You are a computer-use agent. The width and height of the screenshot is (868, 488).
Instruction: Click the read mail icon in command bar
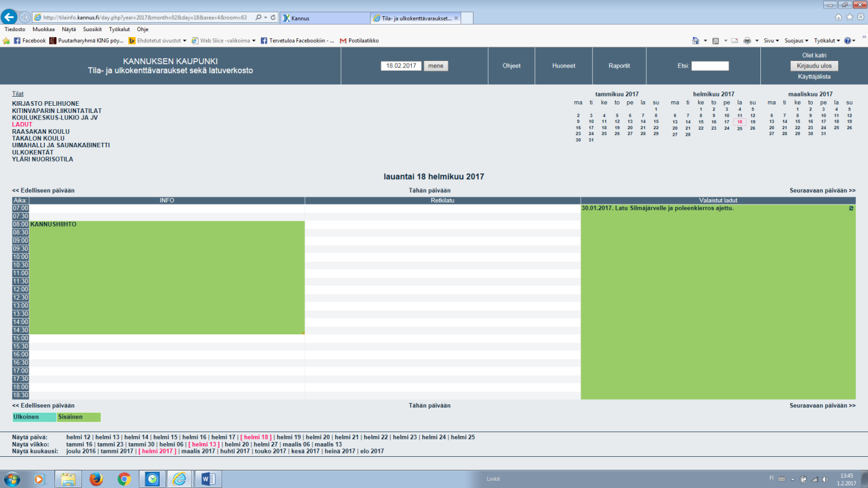point(735,40)
